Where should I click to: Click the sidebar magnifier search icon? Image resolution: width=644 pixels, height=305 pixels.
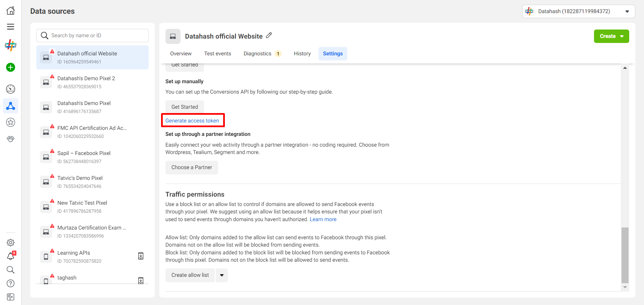pyautogui.click(x=11, y=270)
